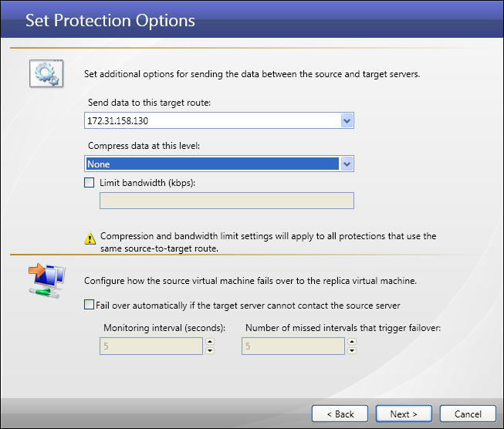Proceed with the Next button
Viewport: 504px width, 429px height.
(x=404, y=414)
